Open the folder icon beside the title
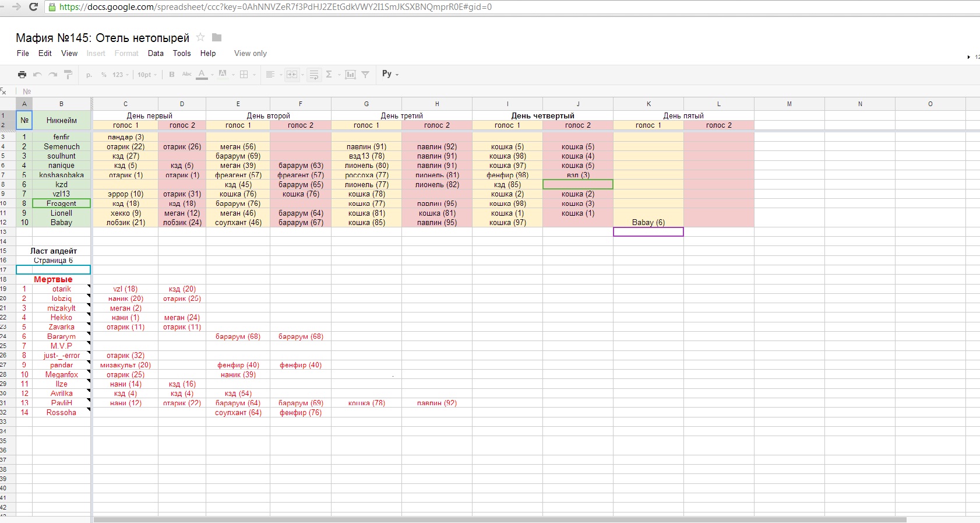 [217, 38]
